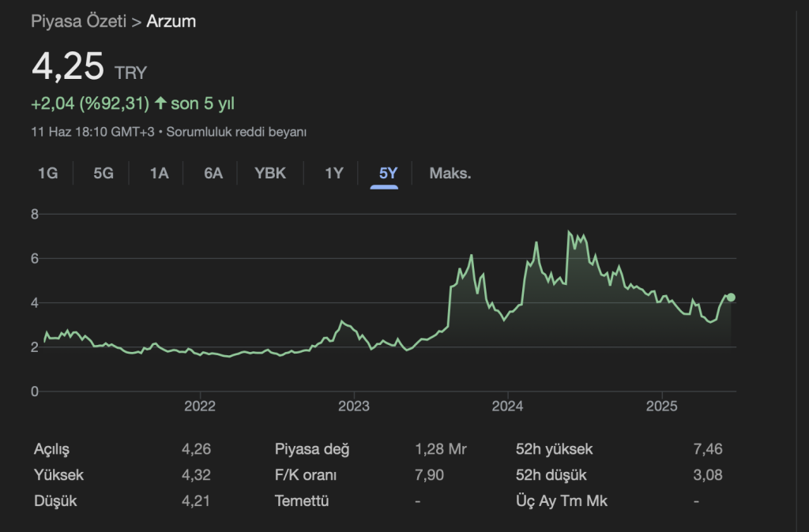Click the 4,25 TRY current price
The image size is (809, 532).
pyautogui.click(x=68, y=66)
